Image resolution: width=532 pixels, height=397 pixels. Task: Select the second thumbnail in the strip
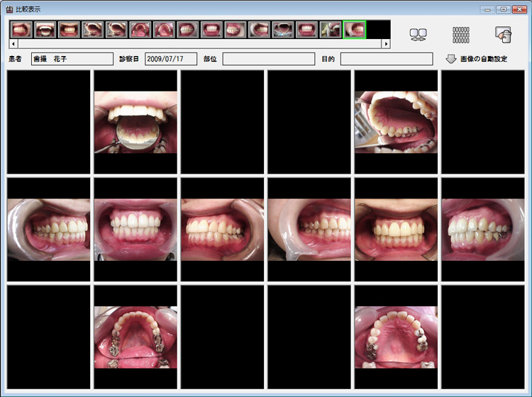coord(45,30)
